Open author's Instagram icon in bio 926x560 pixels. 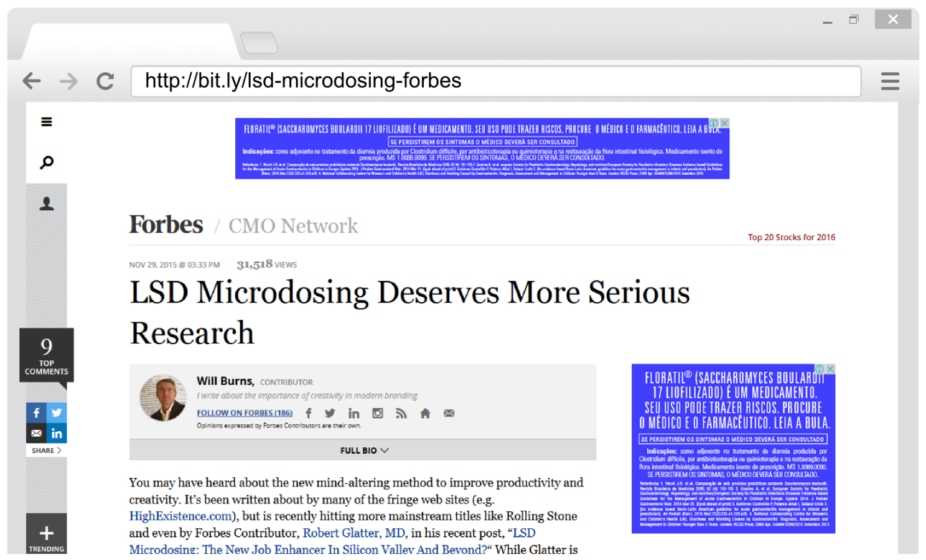[x=378, y=413]
